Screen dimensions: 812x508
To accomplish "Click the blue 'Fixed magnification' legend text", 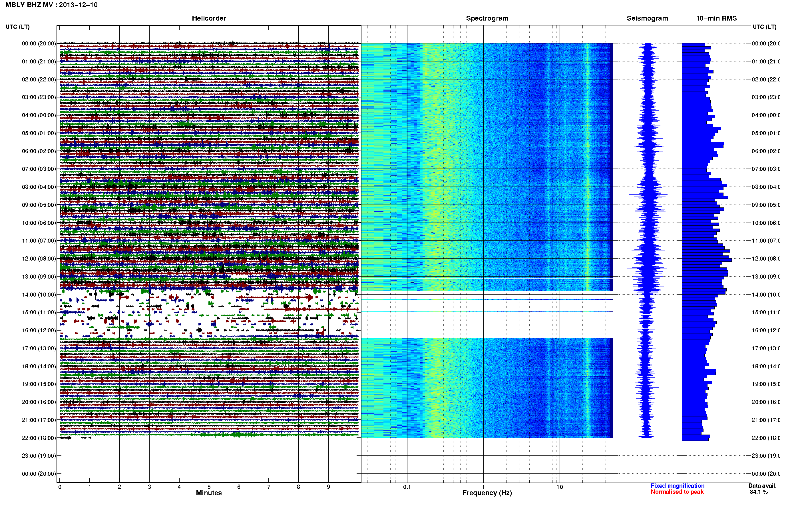I will click(x=678, y=486).
